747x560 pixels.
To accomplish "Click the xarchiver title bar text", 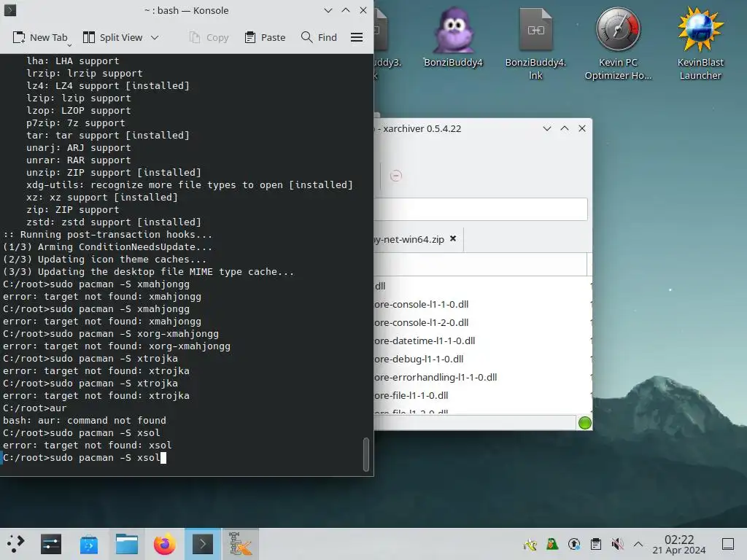I will (x=419, y=128).
